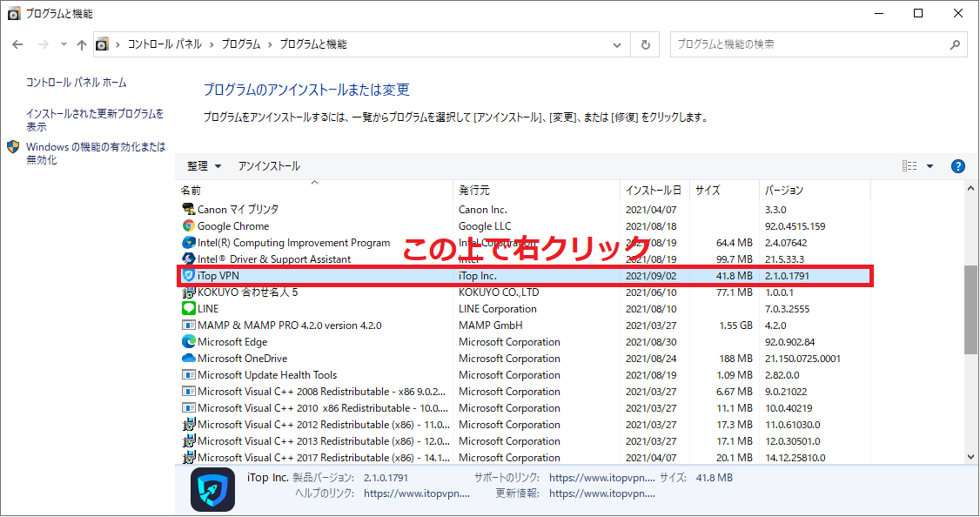This screenshot has height=517, width=980.
Task: Click the control panel icon in address bar
Action: click(x=102, y=44)
